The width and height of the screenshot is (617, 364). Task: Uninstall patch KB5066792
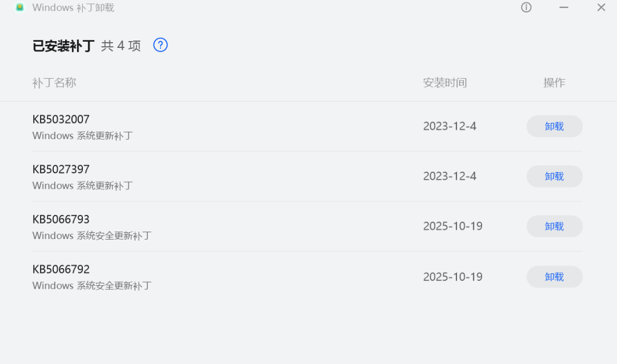click(554, 277)
